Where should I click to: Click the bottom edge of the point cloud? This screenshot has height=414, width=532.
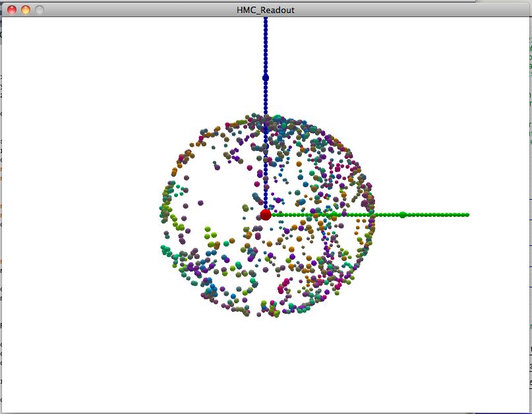coord(270,314)
